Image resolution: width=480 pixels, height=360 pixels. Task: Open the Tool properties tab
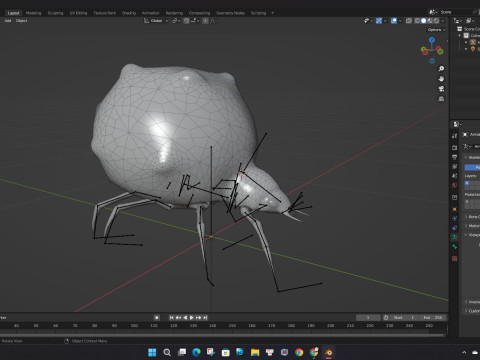click(454, 136)
